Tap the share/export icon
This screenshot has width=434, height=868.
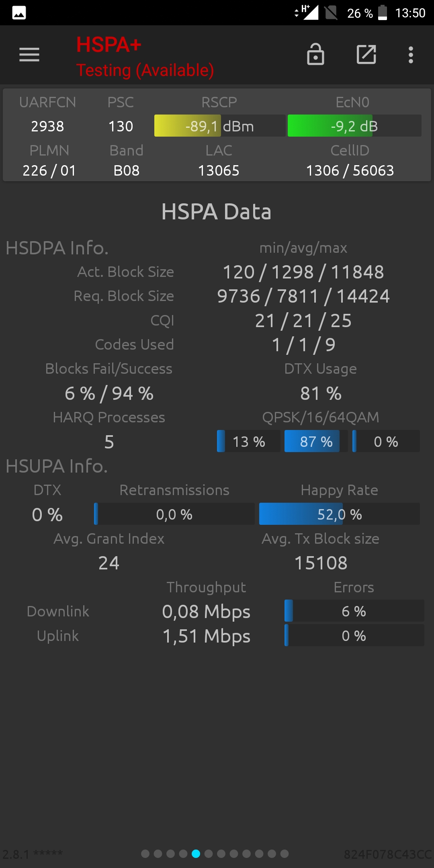pos(366,55)
